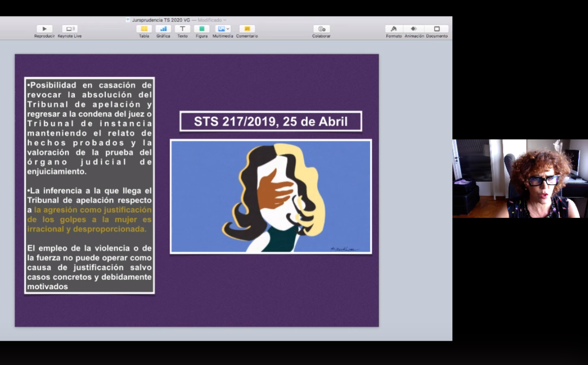Expand the Multimedia dropdown
Viewport: 588px width, 365px height.
coord(223,29)
